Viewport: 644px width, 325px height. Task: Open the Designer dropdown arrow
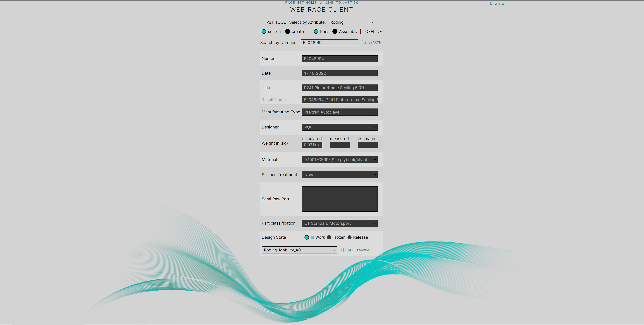tap(375, 127)
